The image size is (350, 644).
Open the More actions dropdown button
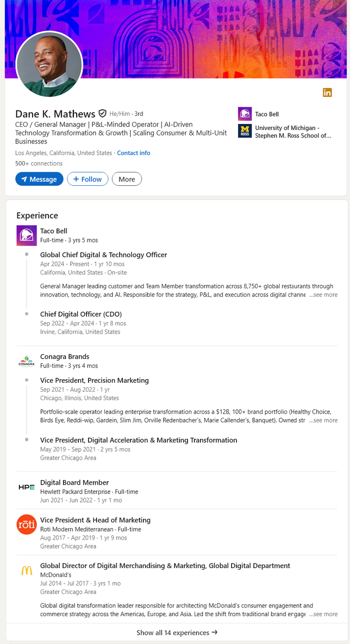pyautogui.click(x=126, y=179)
